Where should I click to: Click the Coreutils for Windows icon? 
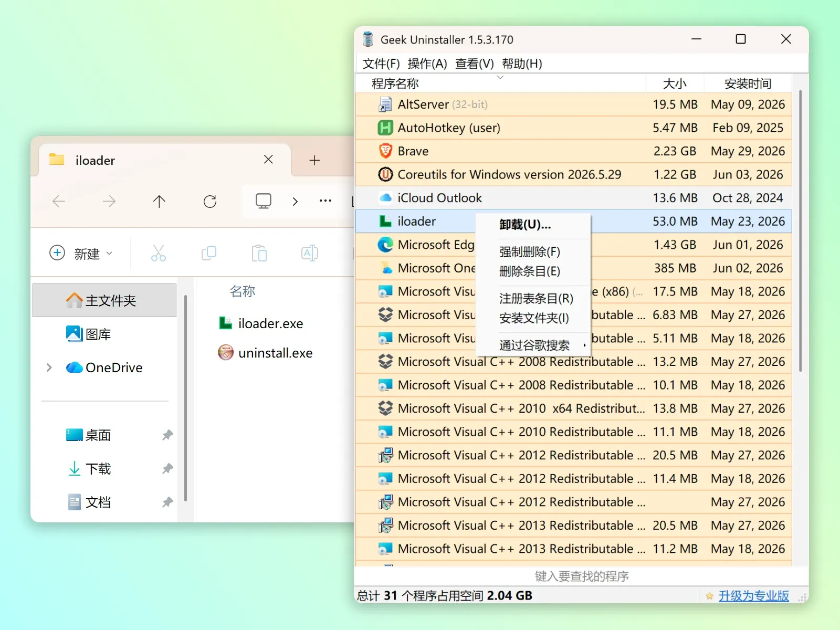coord(385,174)
